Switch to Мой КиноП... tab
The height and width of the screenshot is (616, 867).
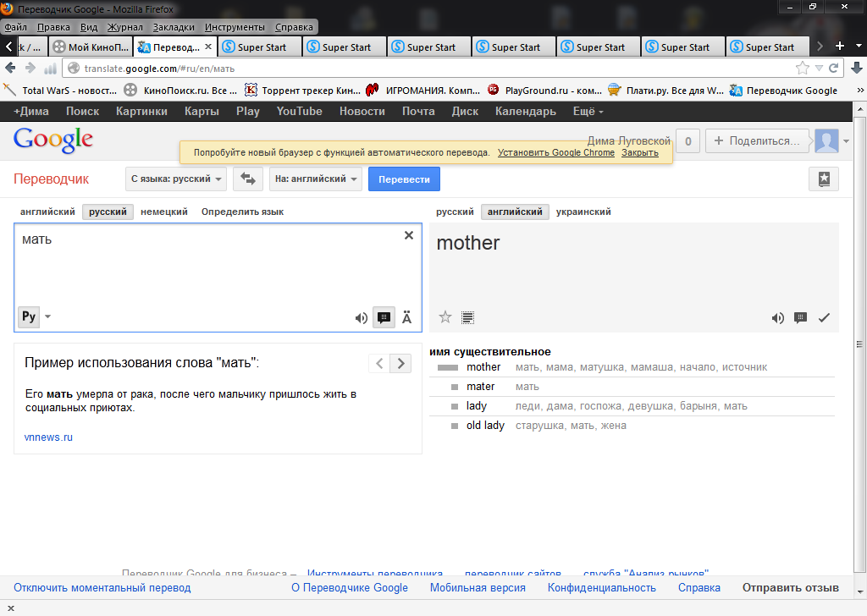(91, 47)
